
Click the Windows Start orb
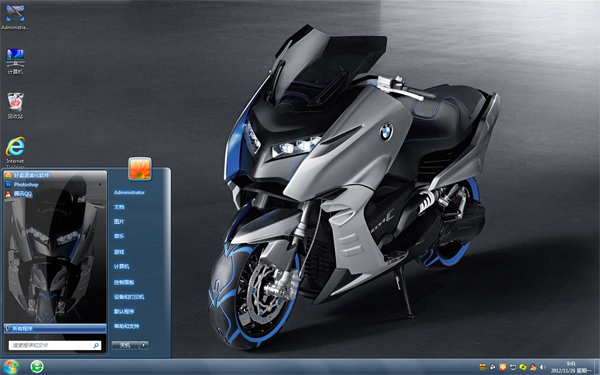click(10, 367)
